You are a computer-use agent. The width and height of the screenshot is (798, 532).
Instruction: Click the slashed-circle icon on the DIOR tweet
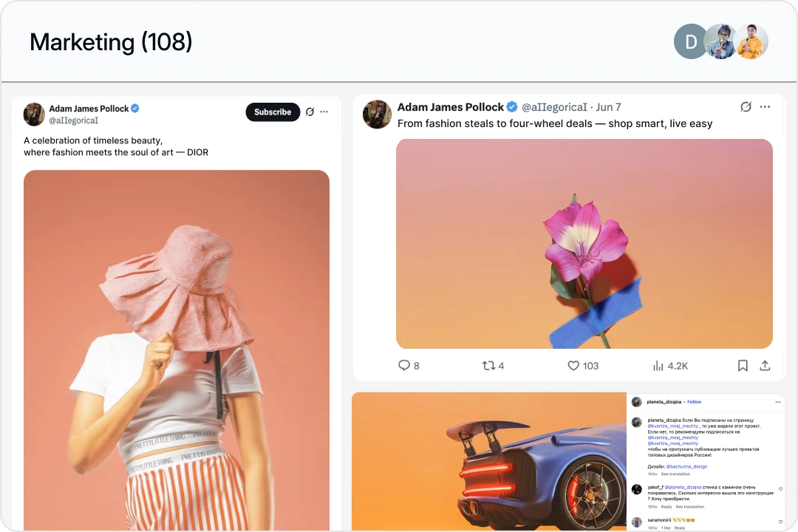(x=310, y=112)
